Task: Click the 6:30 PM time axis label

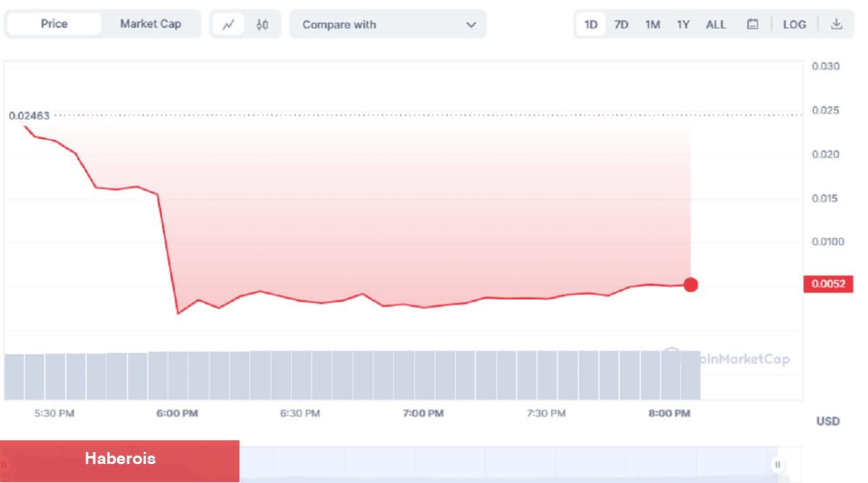Action: [299, 414]
